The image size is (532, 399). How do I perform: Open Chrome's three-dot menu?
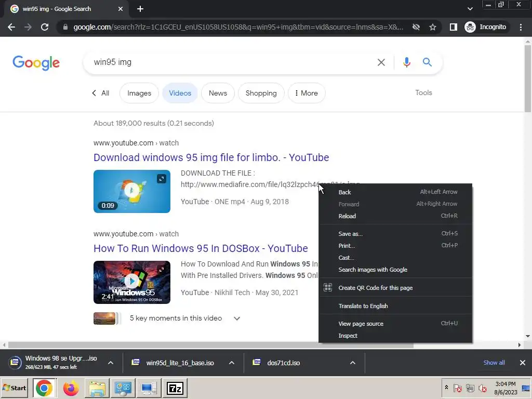(x=521, y=27)
